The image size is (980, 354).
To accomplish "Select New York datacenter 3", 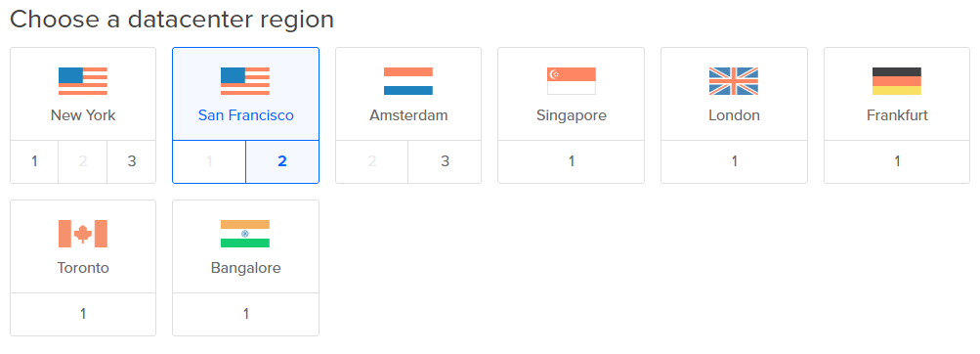I will 131,161.
